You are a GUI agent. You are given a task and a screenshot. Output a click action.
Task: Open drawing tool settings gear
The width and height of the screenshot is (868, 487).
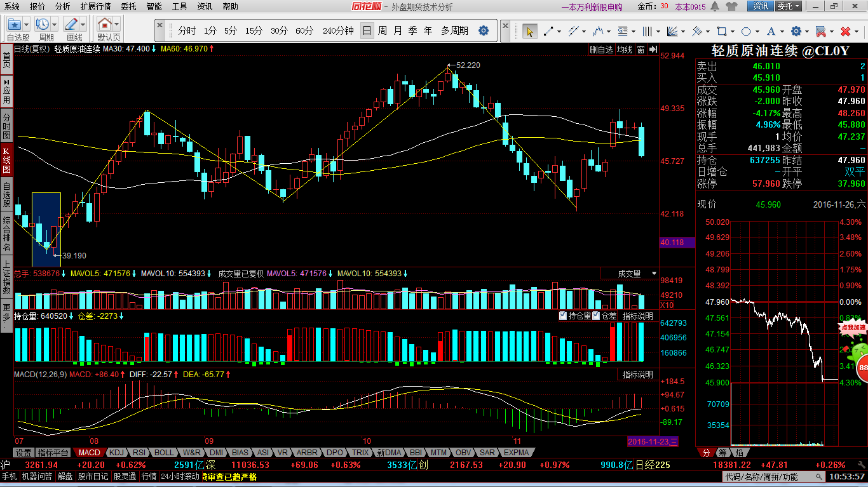pos(796,30)
